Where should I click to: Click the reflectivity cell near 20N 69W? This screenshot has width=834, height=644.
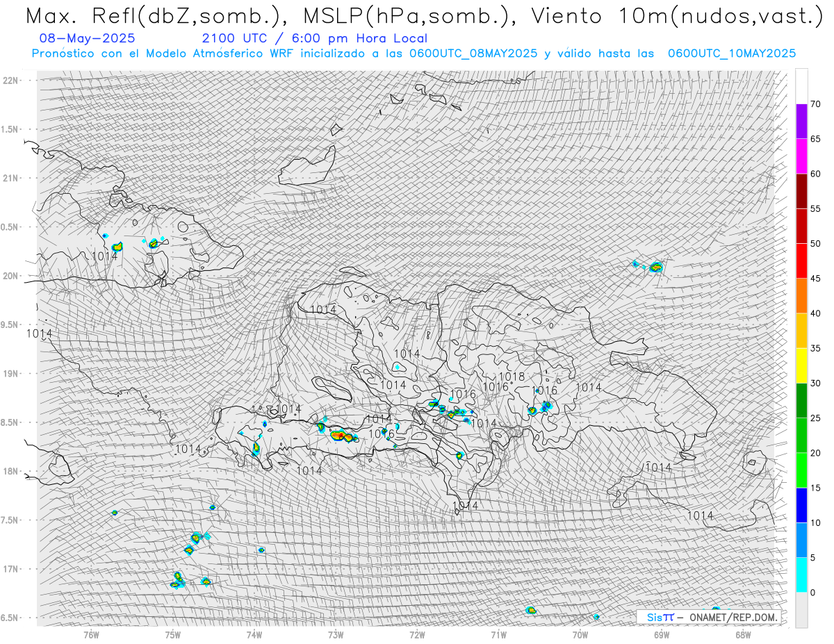(x=656, y=267)
